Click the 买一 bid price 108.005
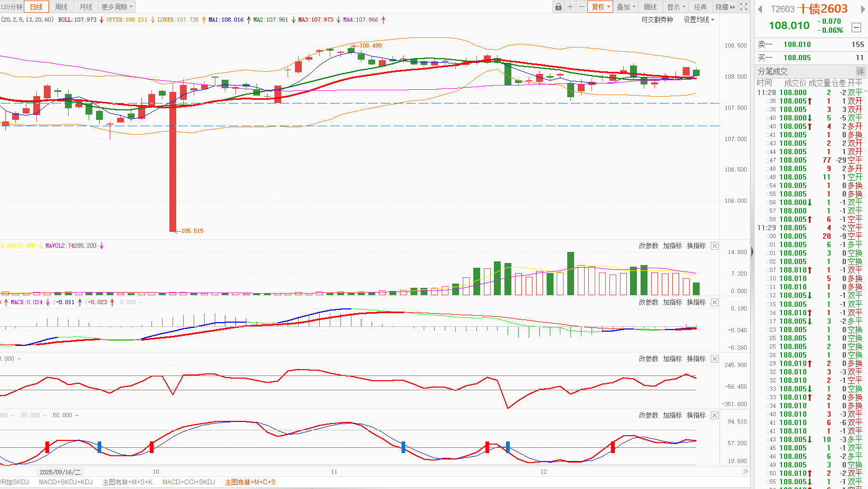Screen dimensions: 868x489 click(797, 58)
